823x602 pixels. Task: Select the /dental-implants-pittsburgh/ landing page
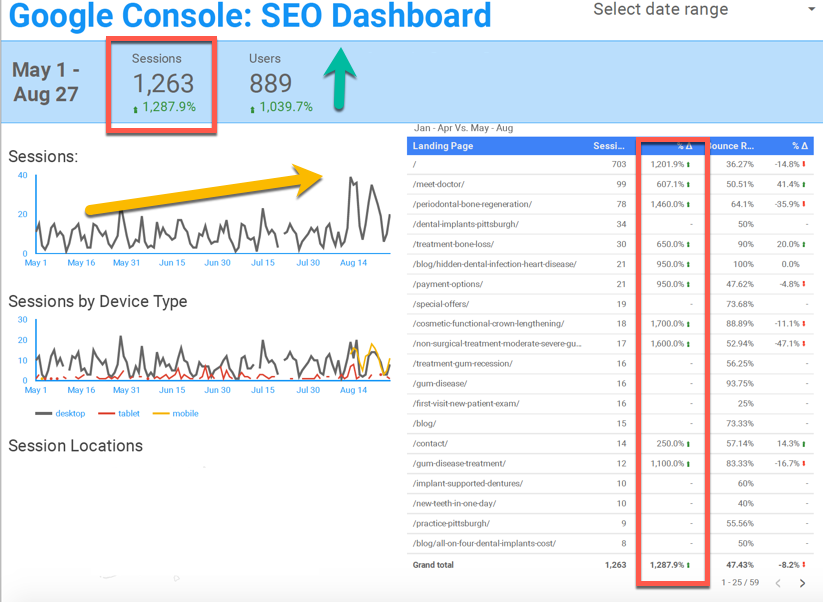466,224
